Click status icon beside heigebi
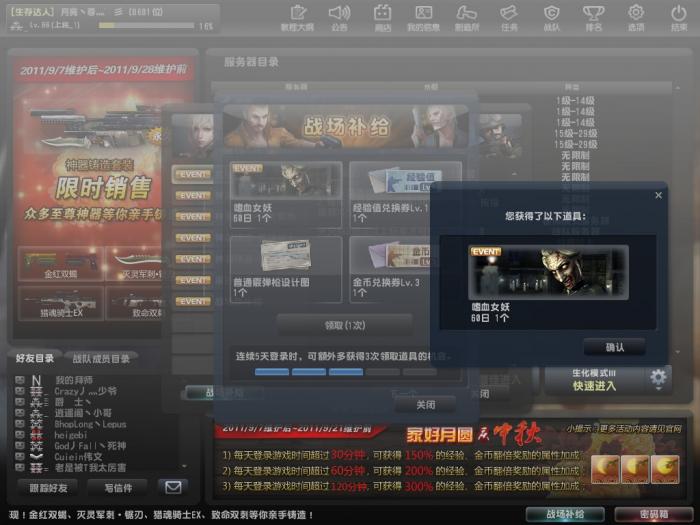700x525 pixels. click(20, 434)
